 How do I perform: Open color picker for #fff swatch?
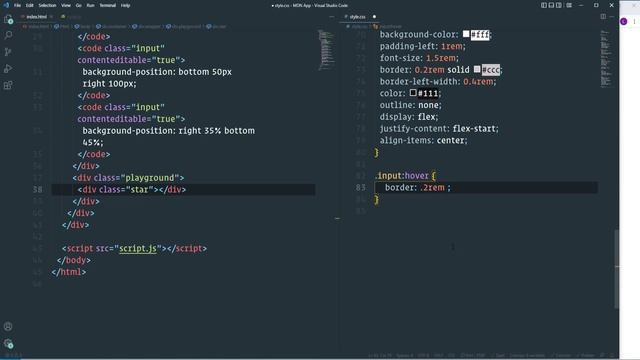466,34
